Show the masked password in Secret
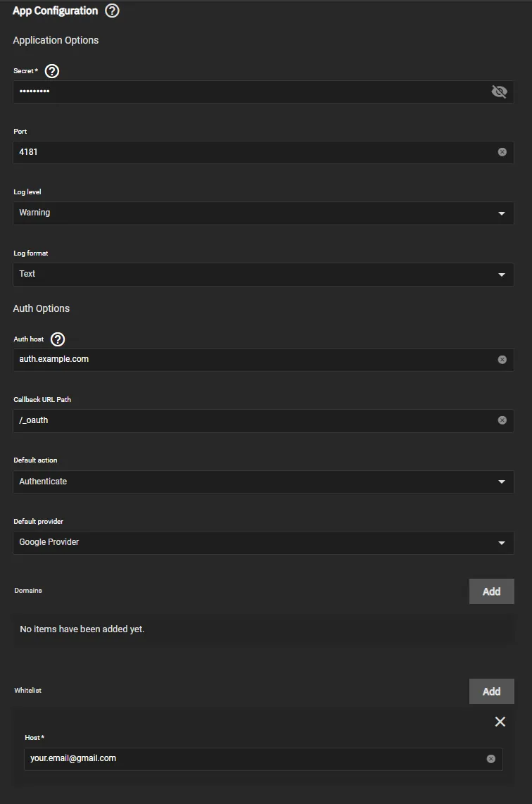This screenshot has height=804, width=532. [x=500, y=91]
